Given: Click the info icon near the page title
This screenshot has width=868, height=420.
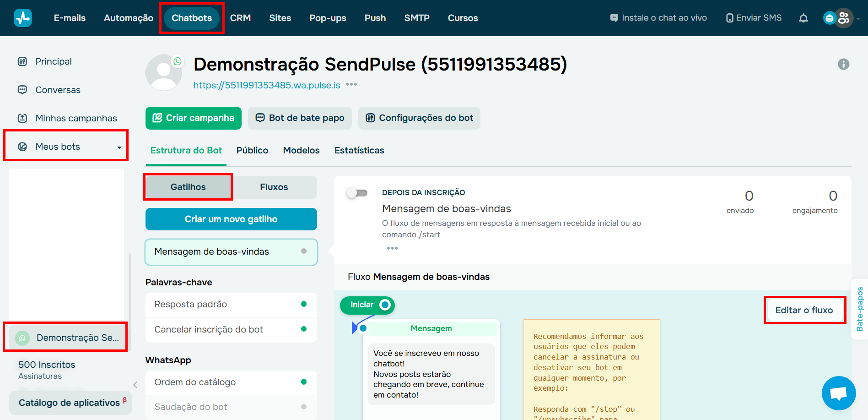Looking at the screenshot, I should click(844, 64).
